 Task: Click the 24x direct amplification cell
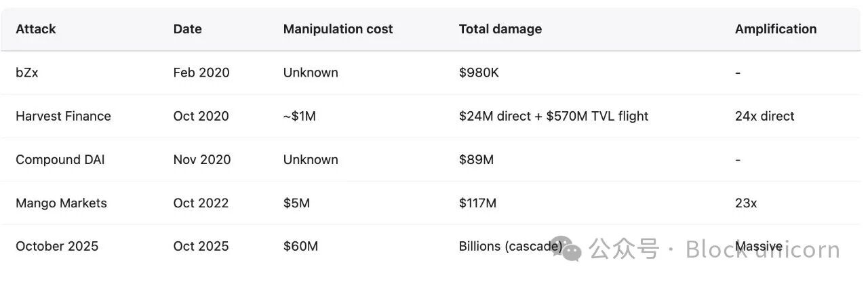tap(764, 116)
